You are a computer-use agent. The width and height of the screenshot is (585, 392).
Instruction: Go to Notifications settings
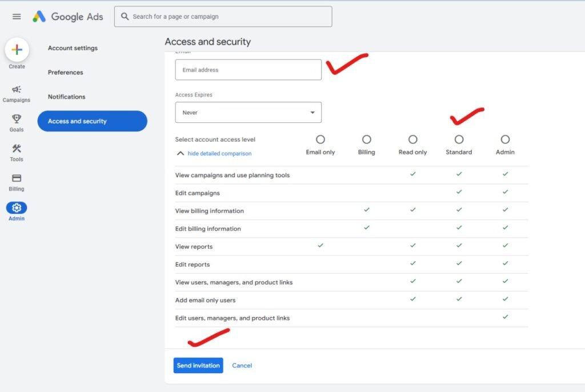click(x=67, y=97)
